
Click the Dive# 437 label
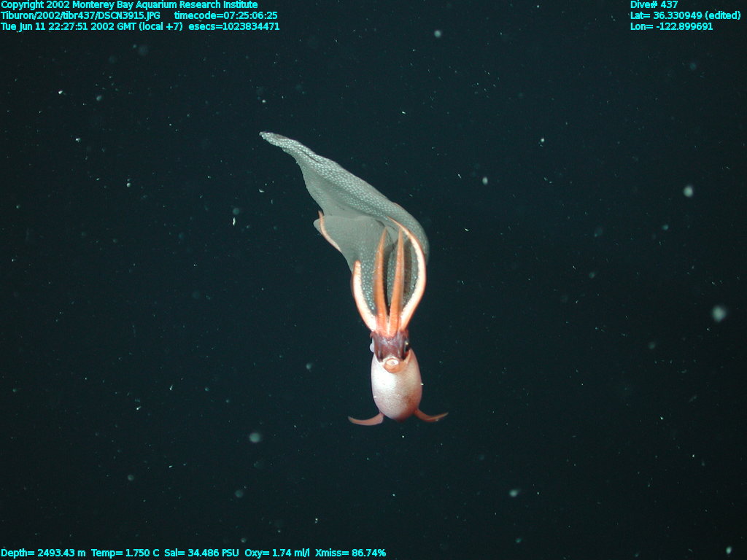[x=654, y=5]
